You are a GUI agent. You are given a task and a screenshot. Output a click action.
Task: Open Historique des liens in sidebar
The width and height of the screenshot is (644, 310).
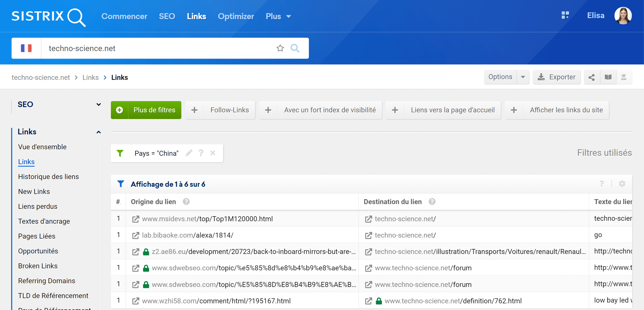pyautogui.click(x=49, y=177)
